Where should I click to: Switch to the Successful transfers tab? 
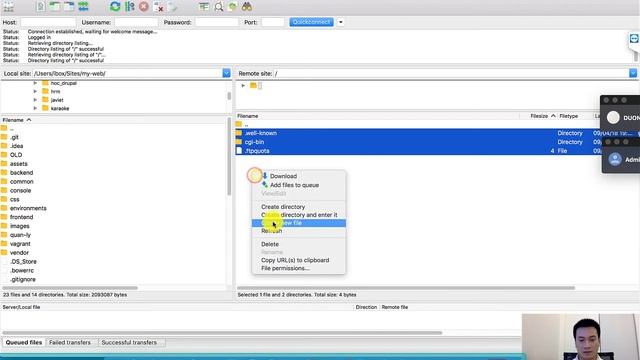pos(129,342)
